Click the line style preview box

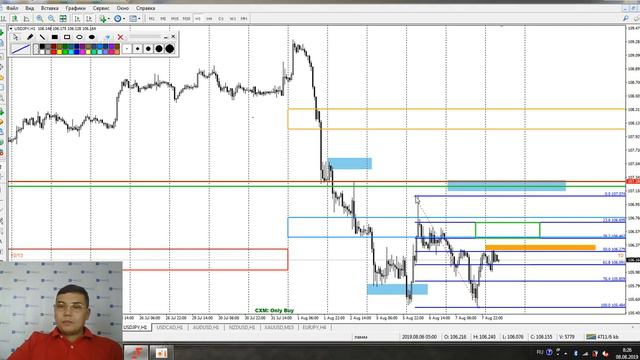[x=20, y=49]
